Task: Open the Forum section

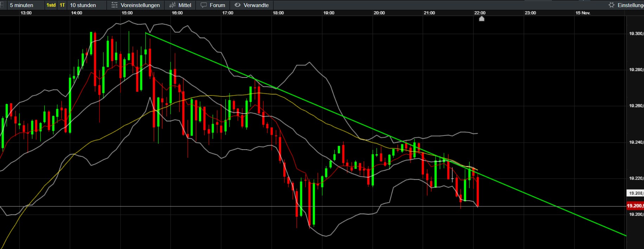Action: [217, 5]
